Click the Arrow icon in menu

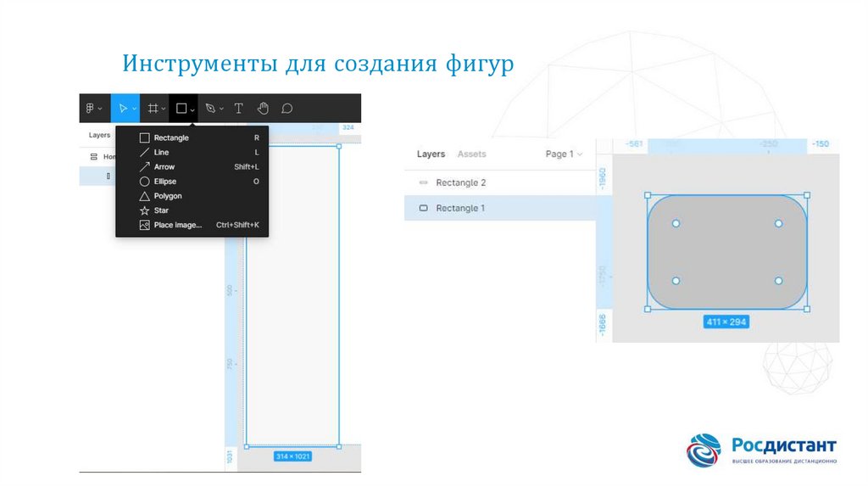(x=144, y=167)
